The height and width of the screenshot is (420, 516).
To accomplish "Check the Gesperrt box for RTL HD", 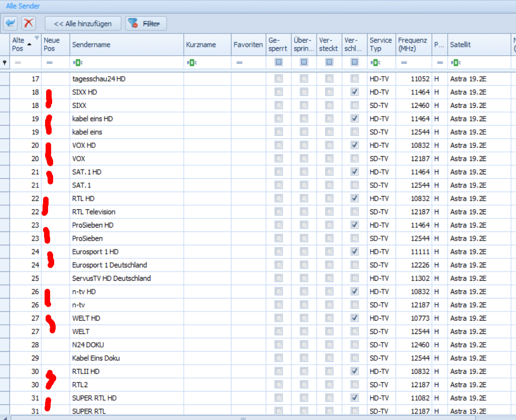I will (279, 199).
